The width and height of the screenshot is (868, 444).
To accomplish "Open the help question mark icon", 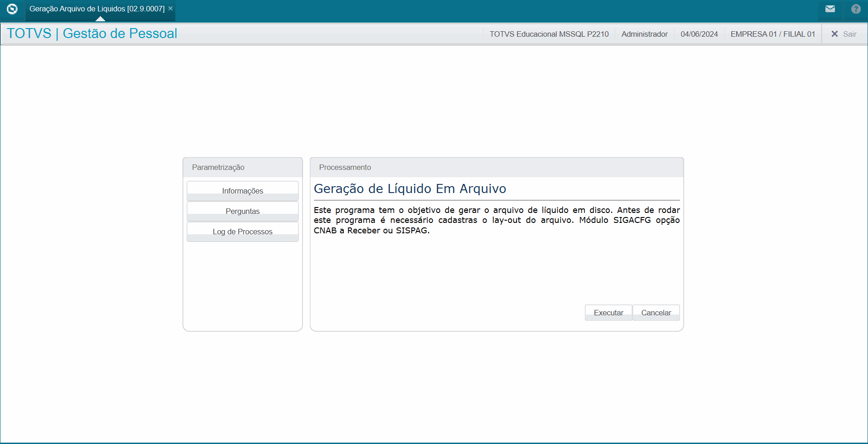I will (x=856, y=9).
